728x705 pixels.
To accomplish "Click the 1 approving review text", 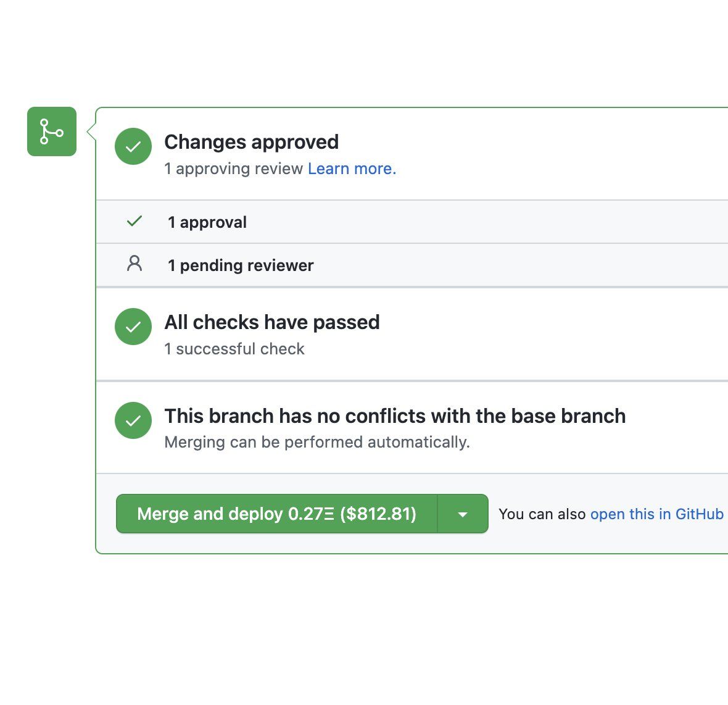I will point(234,169).
